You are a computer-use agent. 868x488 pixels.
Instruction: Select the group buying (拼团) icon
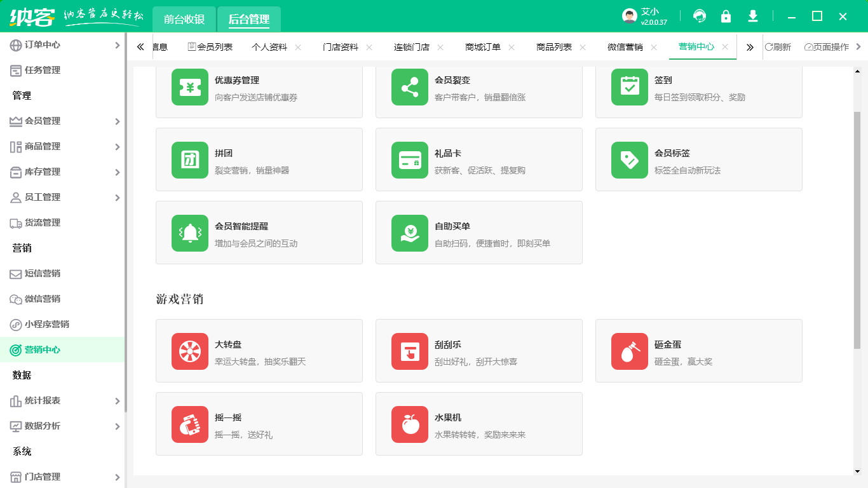click(190, 160)
